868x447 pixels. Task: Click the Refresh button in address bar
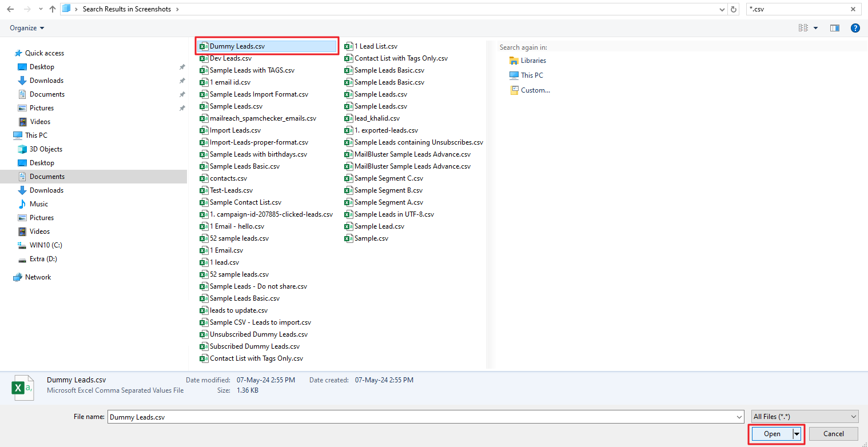click(734, 9)
